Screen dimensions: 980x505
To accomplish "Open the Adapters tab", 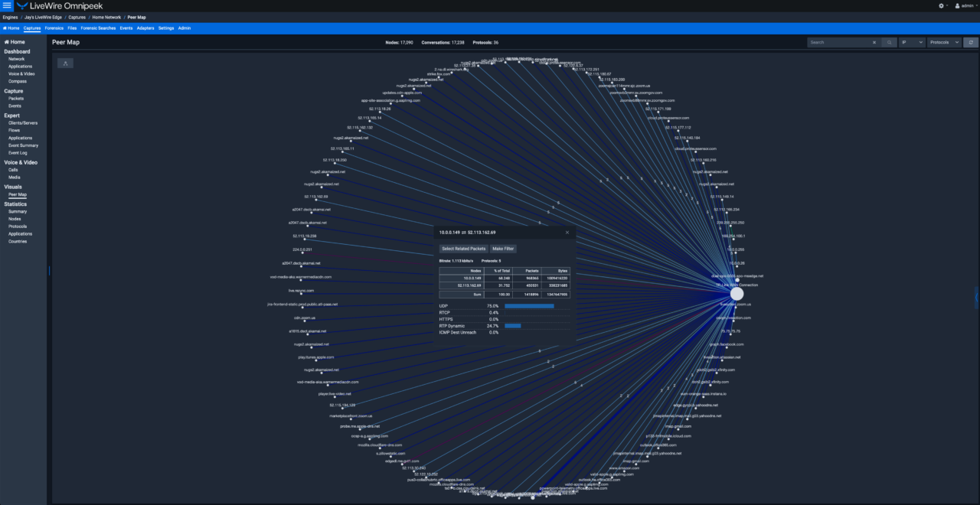I will (145, 28).
